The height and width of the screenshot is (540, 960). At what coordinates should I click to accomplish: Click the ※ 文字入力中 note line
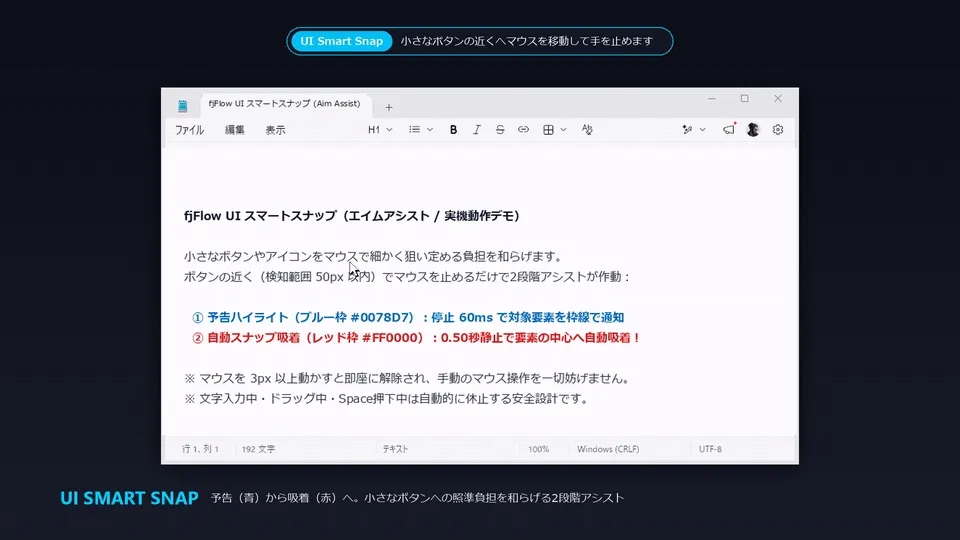pyautogui.click(x=386, y=399)
